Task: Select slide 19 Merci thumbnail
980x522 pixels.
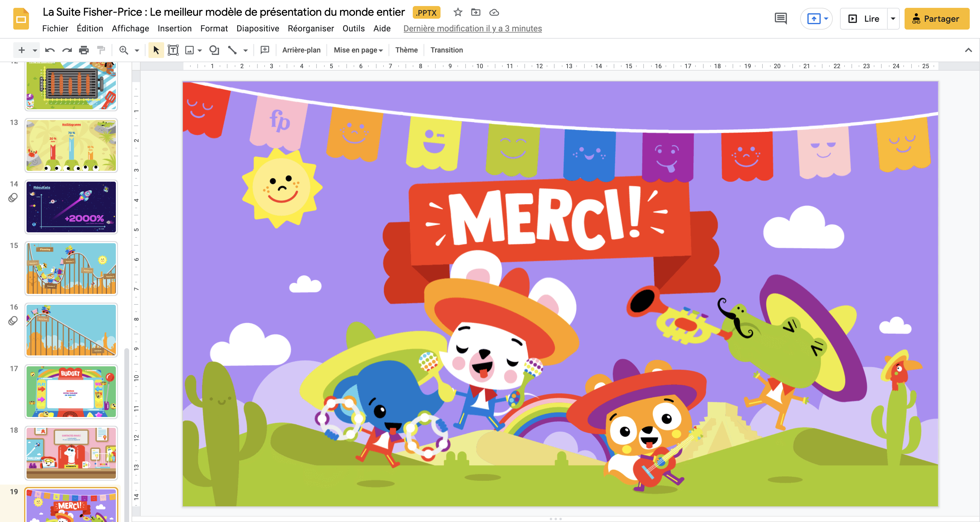Action: [x=71, y=505]
